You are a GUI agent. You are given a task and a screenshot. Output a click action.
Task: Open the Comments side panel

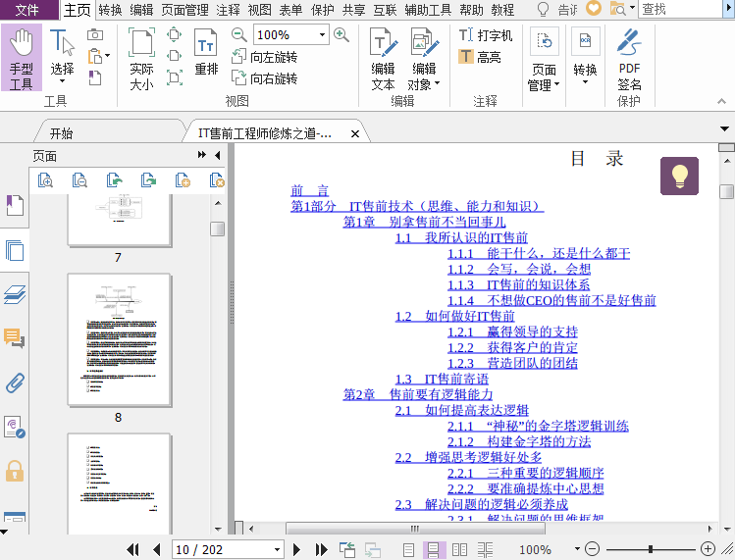click(15, 338)
